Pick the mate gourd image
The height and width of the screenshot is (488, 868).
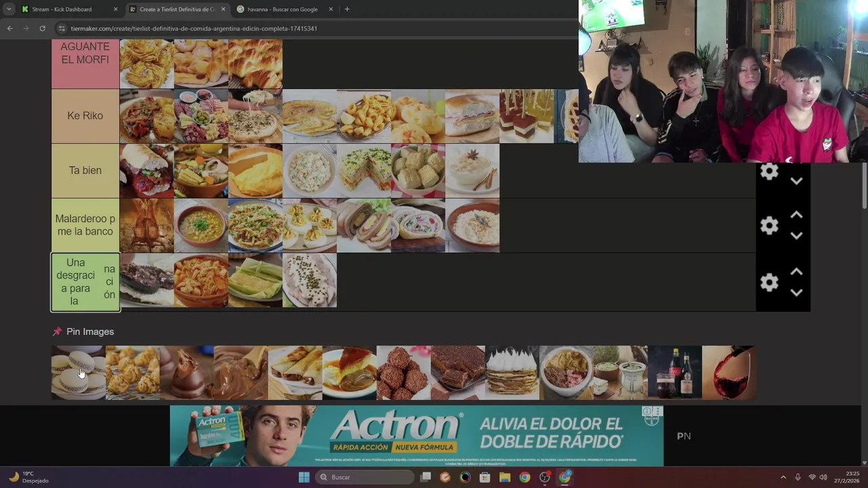(x=620, y=373)
